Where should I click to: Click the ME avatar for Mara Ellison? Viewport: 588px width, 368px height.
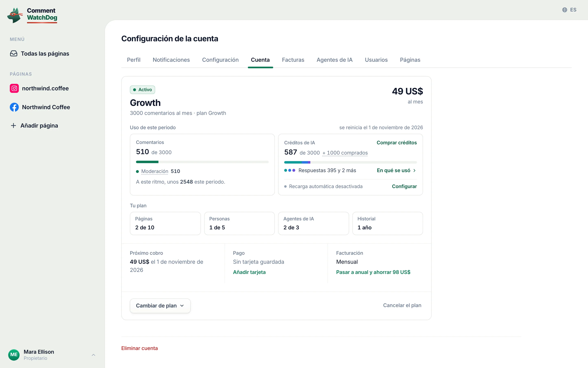click(14, 355)
